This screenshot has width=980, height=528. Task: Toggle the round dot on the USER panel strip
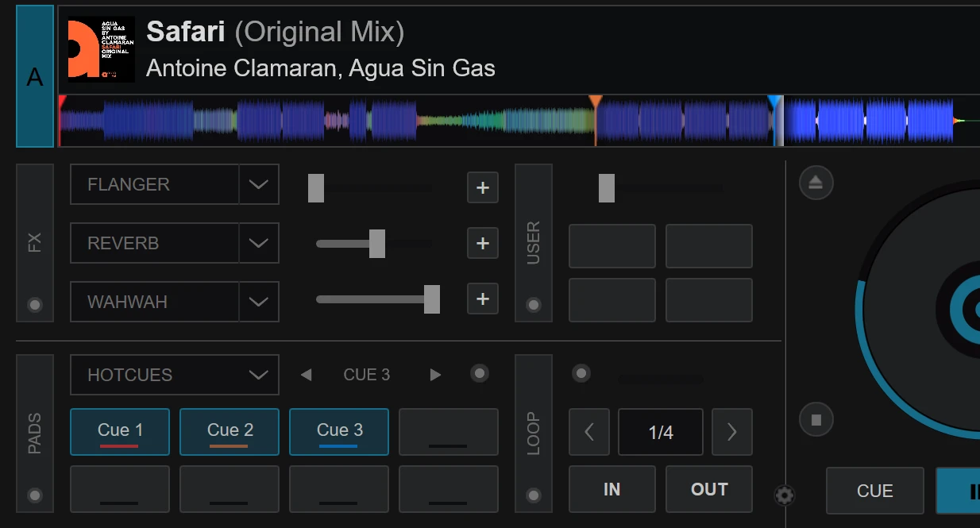[534, 305]
